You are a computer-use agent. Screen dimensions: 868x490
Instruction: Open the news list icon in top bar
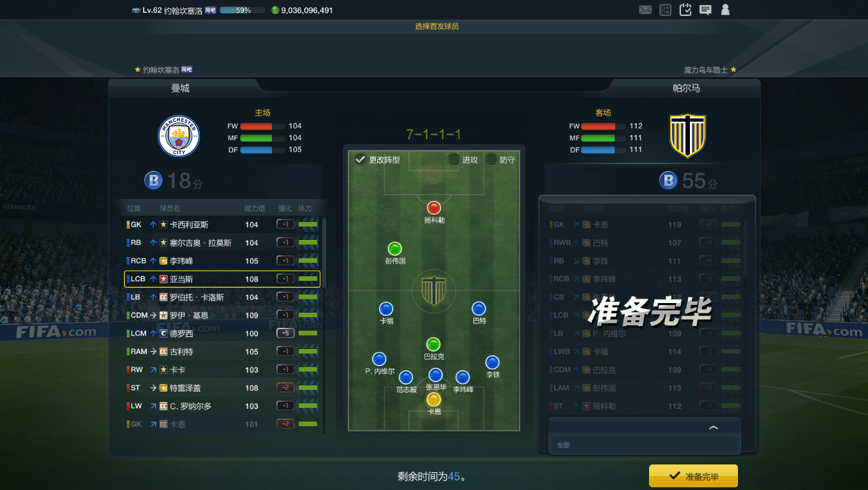click(666, 10)
